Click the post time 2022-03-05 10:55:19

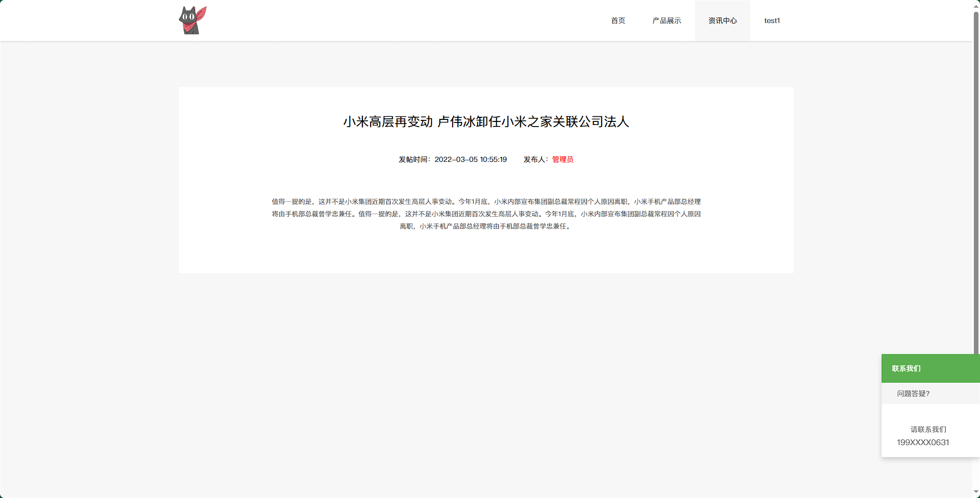coord(471,159)
